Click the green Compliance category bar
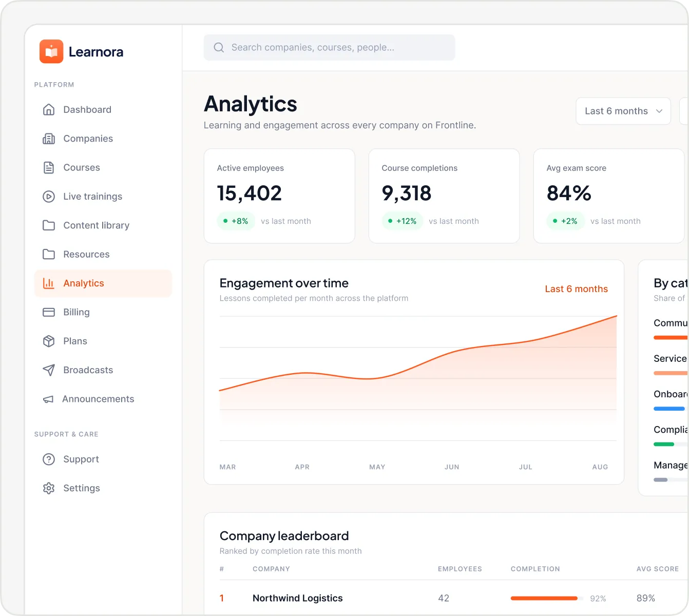Image resolution: width=689 pixels, height=616 pixels. (x=664, y=444)
